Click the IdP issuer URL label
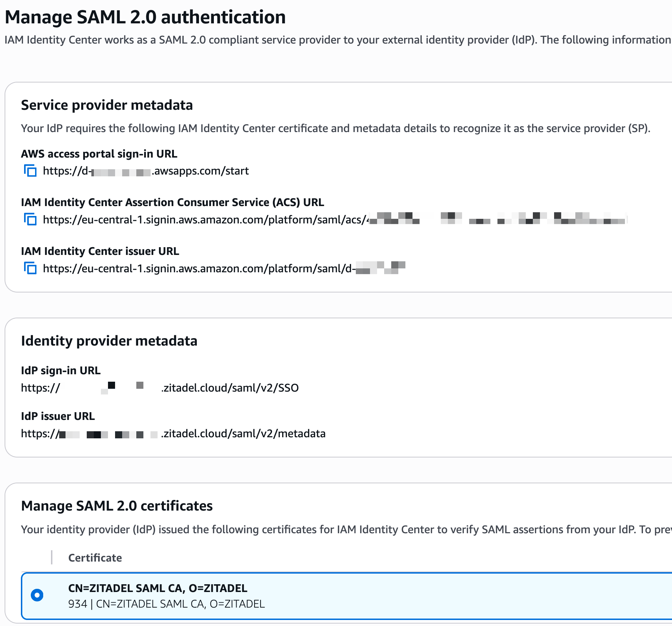The width and height of the screenshot is (672, 626). pyautogui.click(x=58, y=416)
